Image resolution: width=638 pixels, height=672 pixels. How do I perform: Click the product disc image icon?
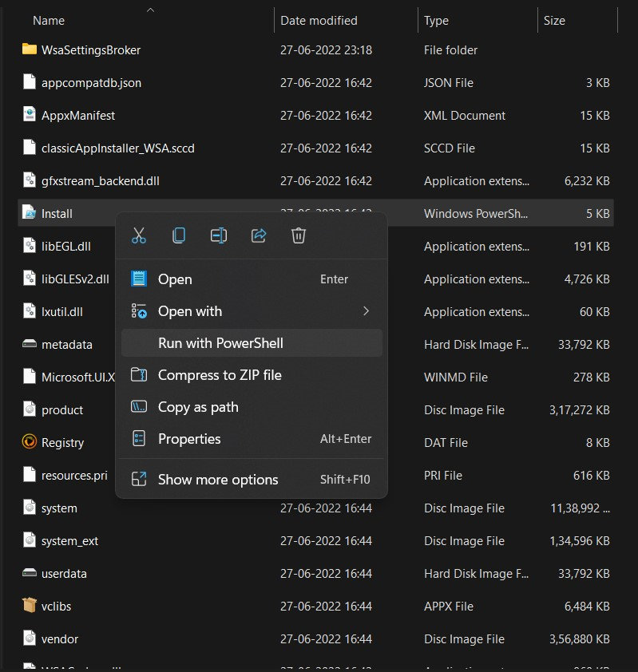pos(30,409)
